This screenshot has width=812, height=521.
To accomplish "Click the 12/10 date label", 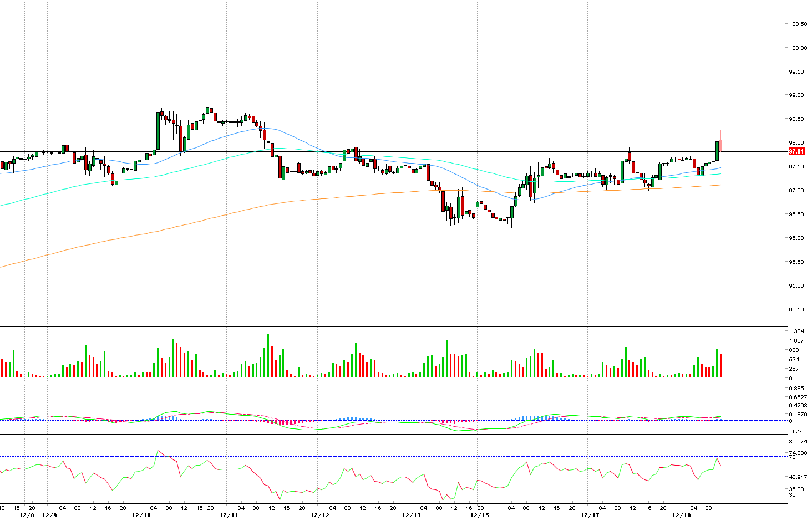I will pyautogui.click(x=141, y=515).
